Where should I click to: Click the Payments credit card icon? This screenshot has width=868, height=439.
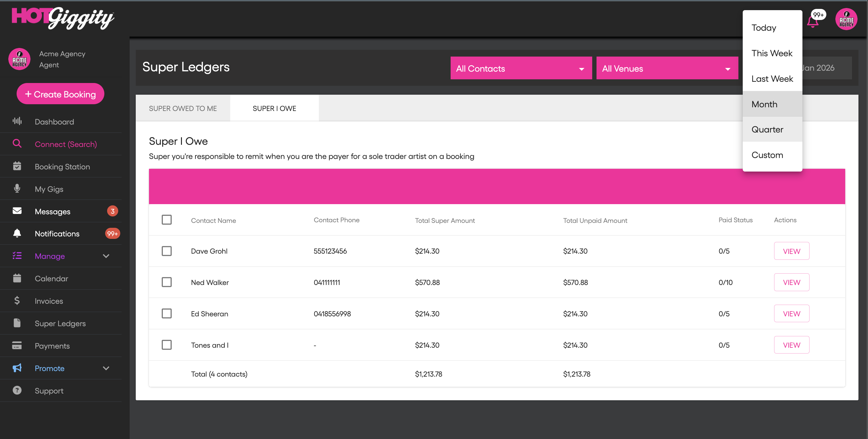pyautogui.click(x=17, y=346)
